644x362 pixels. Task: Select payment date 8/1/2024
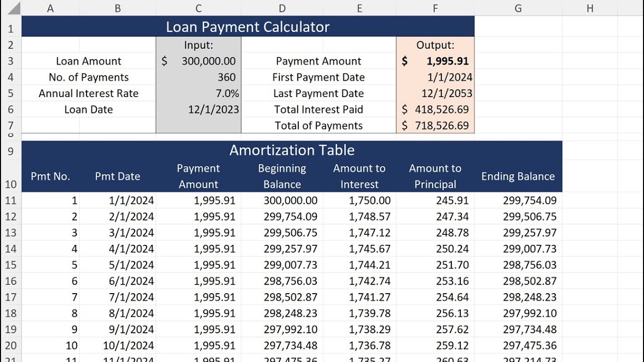pyautogui.click(x=118, y=313)
